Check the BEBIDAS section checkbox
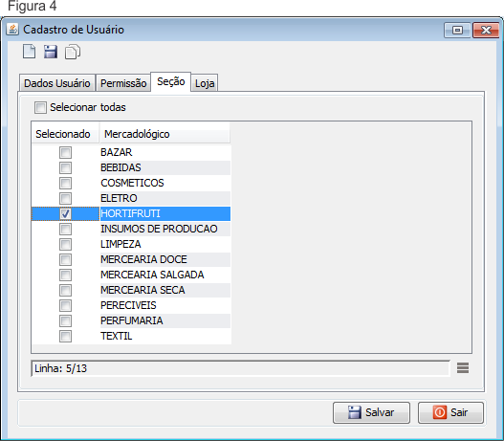 [x=65, y=167]
